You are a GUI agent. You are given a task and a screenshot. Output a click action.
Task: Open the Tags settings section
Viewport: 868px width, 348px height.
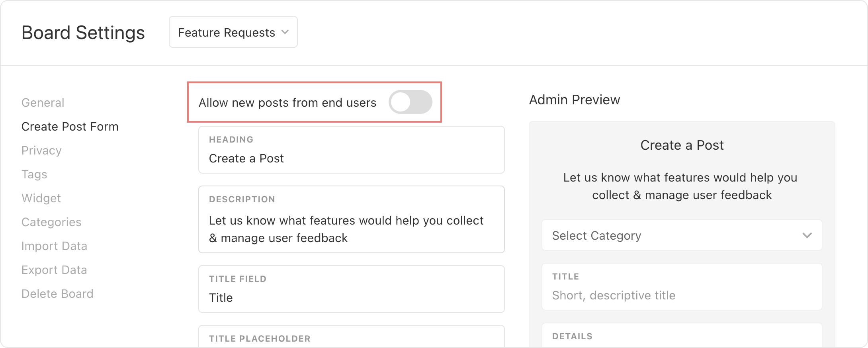pos(34,174)
